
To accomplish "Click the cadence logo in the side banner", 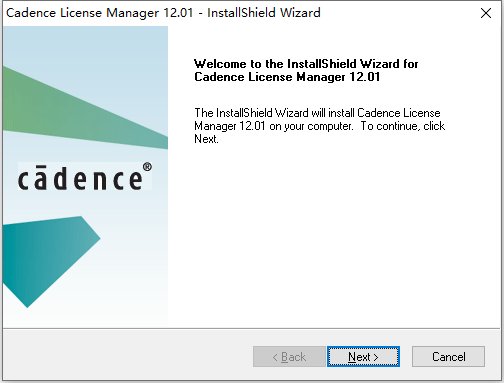I will click(85, 177).
